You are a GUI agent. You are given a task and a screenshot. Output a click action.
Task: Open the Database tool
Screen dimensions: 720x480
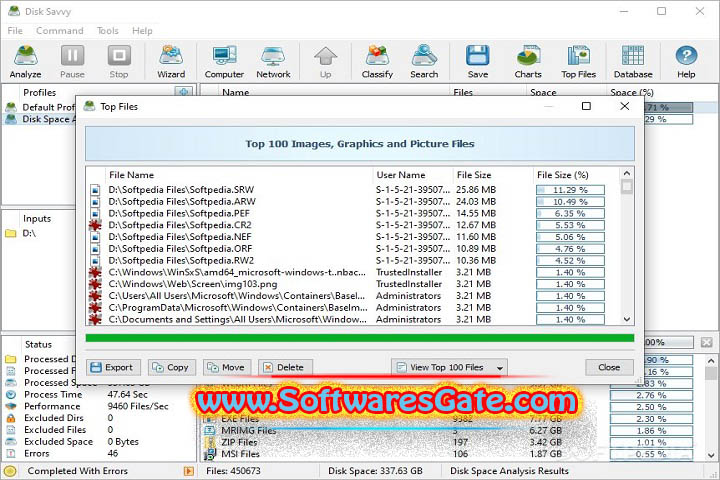633,62
